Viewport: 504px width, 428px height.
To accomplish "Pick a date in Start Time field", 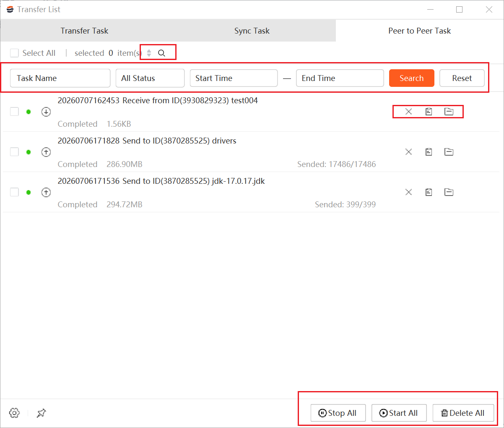I will click(234, 78).
